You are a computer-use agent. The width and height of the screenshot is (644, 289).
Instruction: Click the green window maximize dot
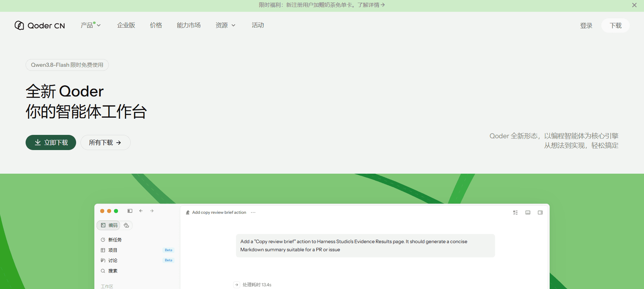click(116, 211)
